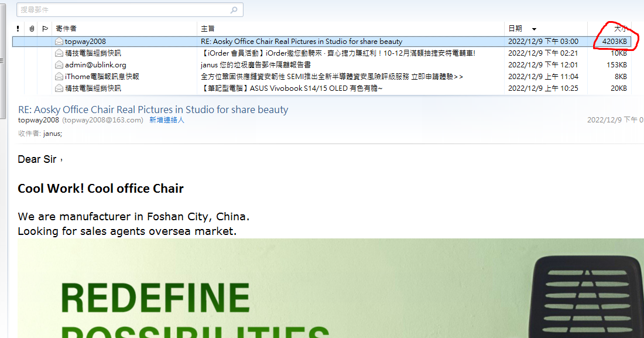This screenshot has height=338, width=644.
Task: Click envelope icon beside admin@ublink.org
Action: 59,65
